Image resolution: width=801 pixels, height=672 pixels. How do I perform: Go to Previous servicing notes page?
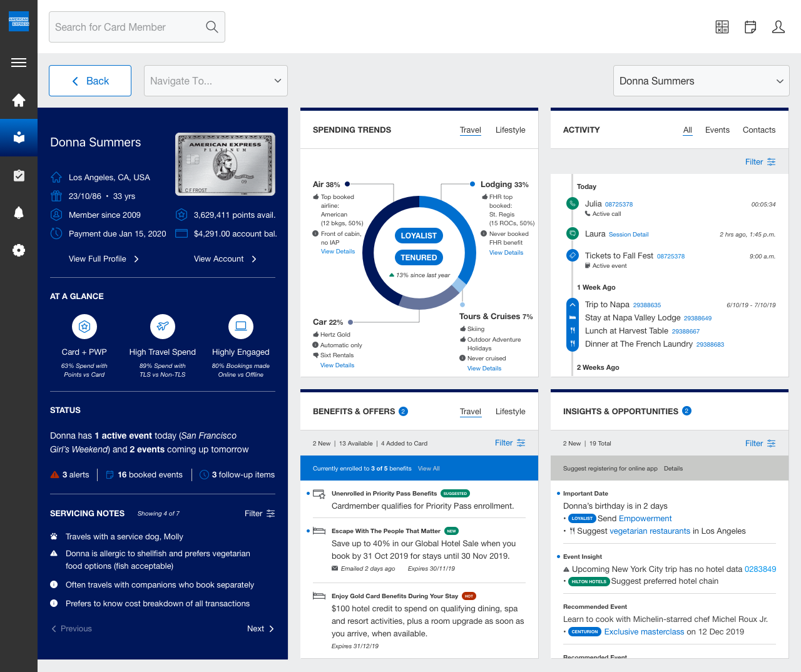[71, 629]
